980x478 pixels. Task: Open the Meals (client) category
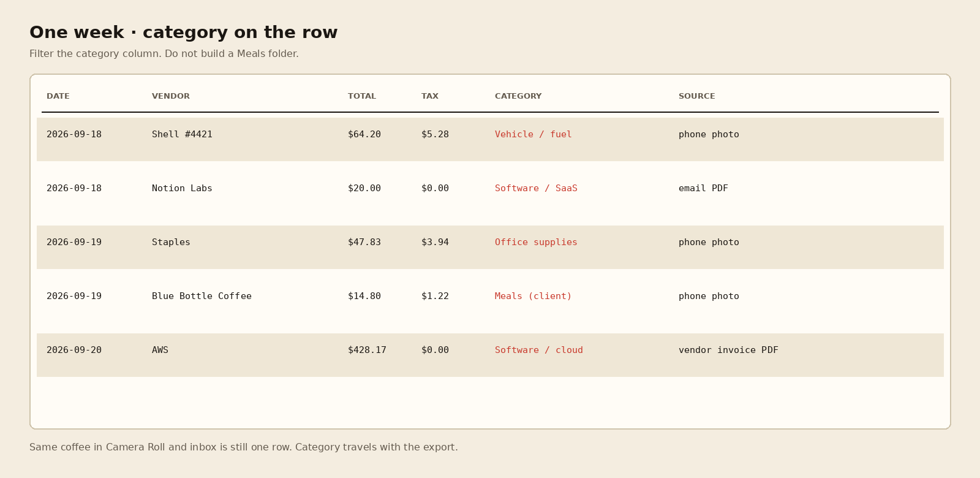click(x=533, y=296)
